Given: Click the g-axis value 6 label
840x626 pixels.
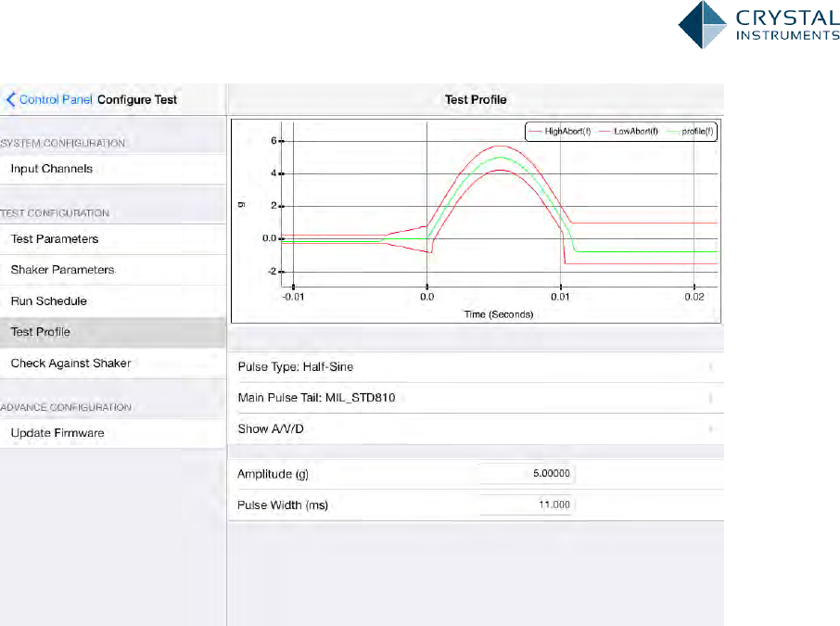Looking at the screenshot, I should point(274,140).
